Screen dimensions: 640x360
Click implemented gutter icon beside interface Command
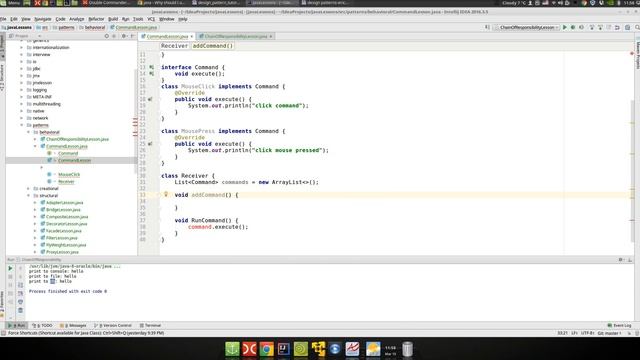pos(151,67)
